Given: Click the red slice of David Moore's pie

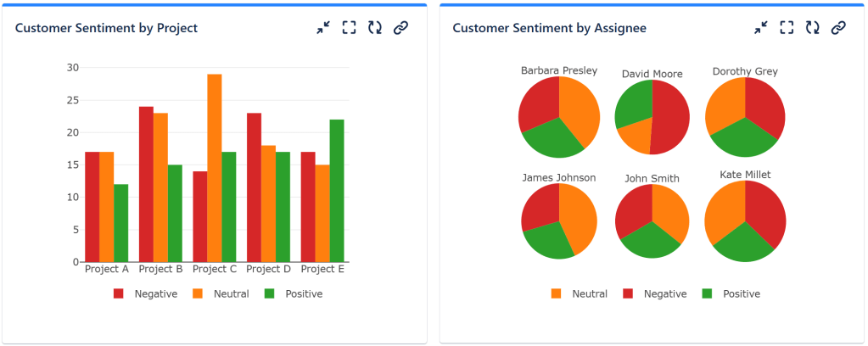Looking at the screenshot, I should point(670,119).
